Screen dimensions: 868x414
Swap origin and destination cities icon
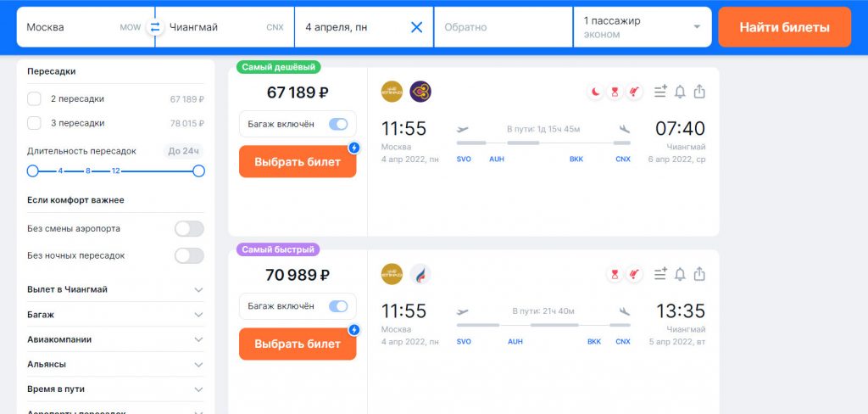coord(155,26)
